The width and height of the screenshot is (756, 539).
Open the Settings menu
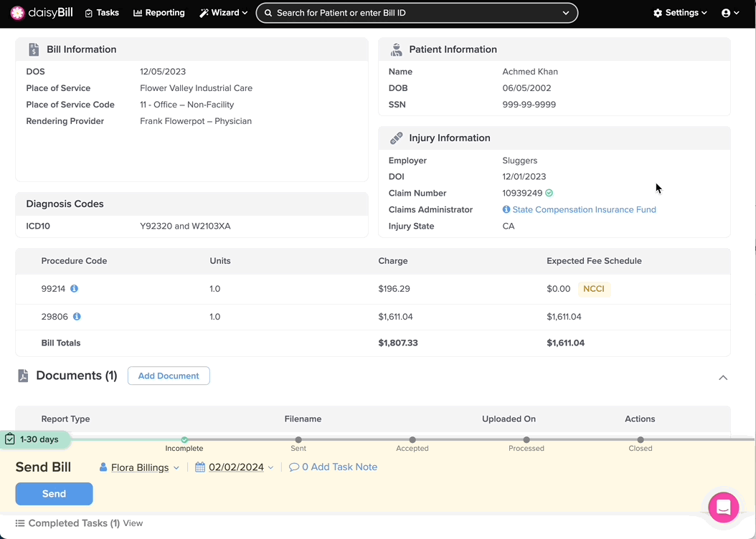click(680, 13)
